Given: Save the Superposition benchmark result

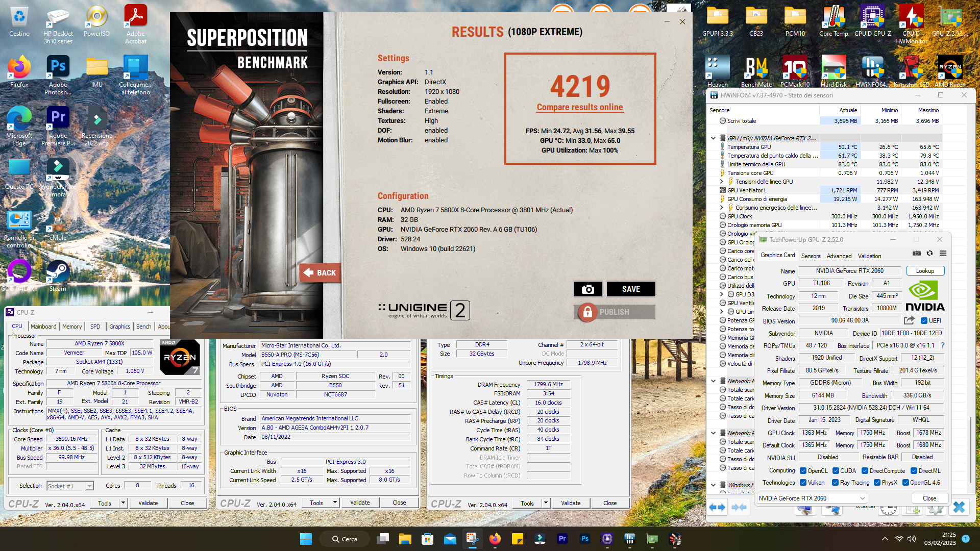Looking at the screenshot, I should [631, 289].
